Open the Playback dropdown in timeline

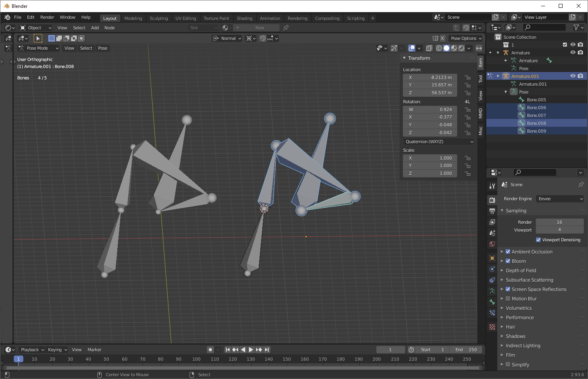pos(32,350)
